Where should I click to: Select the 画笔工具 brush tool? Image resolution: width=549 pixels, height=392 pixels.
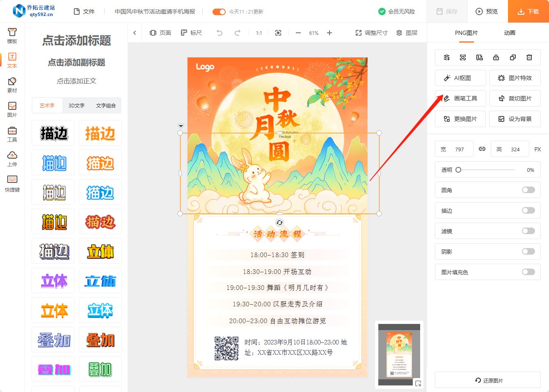click(460, 98)
